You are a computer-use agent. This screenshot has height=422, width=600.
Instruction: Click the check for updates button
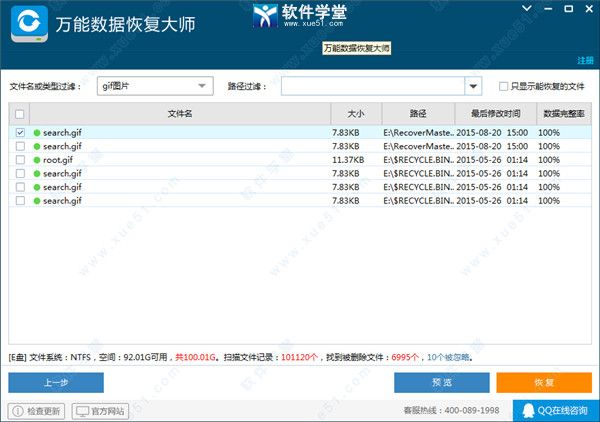click(x=37, y=411)
